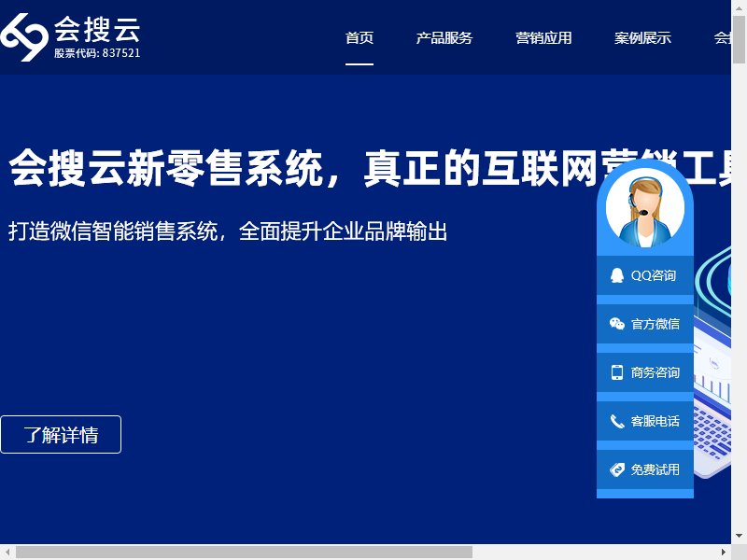
Task: Click the horizontal scrollbar thumb
Action: pos(244,553)
